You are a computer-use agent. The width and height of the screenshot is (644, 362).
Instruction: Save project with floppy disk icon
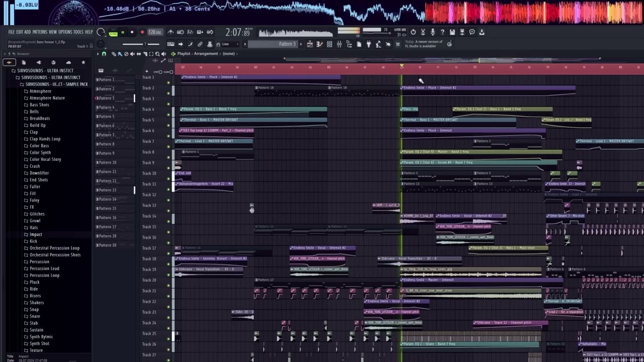point(452,32)
